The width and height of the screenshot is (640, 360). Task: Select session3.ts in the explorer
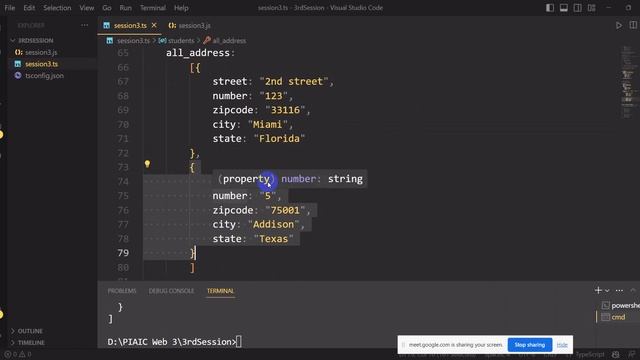coord(41,64)
